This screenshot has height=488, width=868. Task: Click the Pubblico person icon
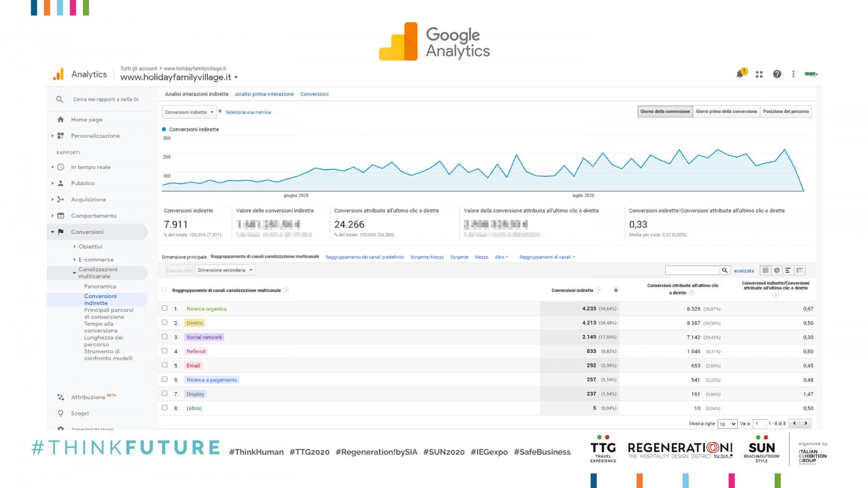coord(60,183)
